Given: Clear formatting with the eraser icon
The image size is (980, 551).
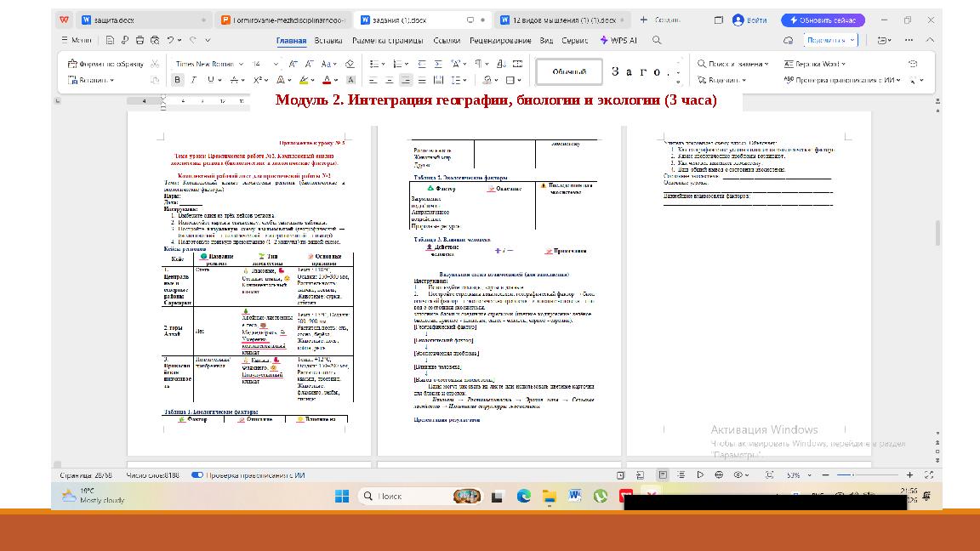Looking at the screenshot, I should [349, 62].
